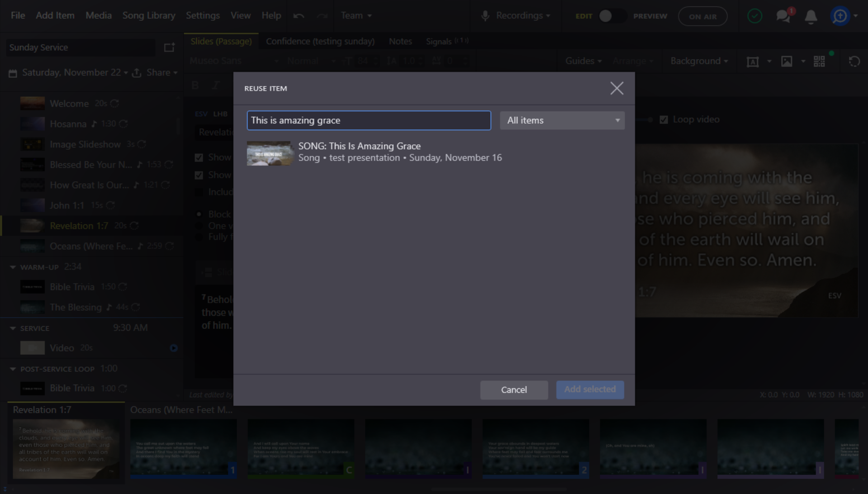Click the loop icon on Revelation 1:7 item
The width and height of the screenshot is (868, 494).
[x=134, y=226]
